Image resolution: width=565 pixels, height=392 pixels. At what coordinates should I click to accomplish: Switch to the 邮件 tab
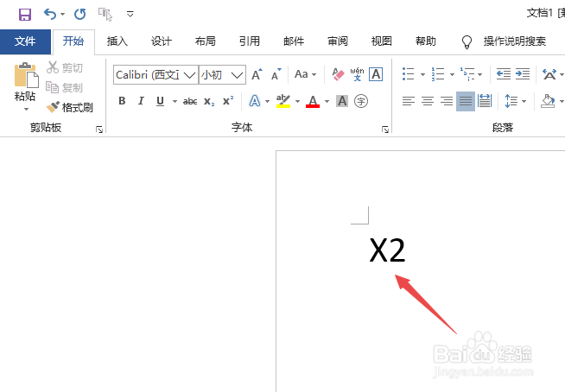click(294, 41)
